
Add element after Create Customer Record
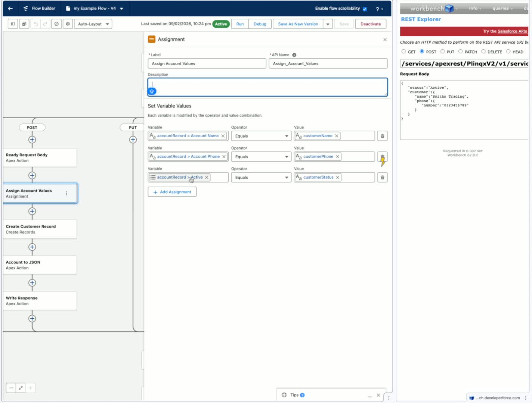[32, 247]
